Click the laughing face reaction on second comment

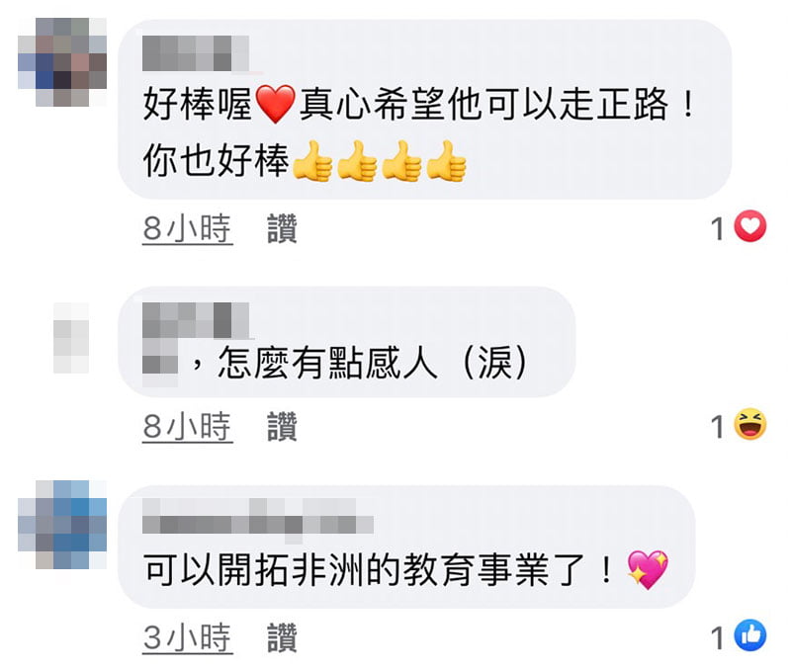[750, 424]
